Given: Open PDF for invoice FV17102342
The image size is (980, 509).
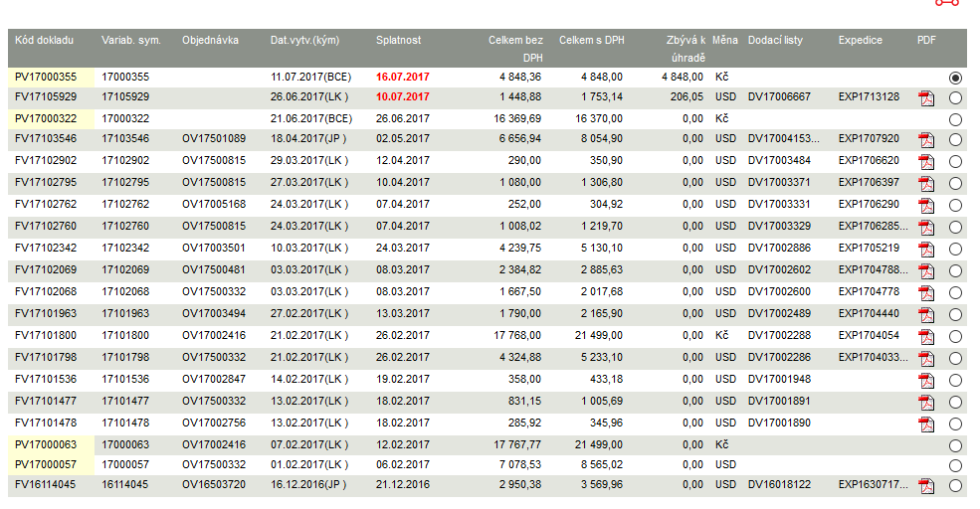Looking at the screenshot, I should [x=926, y=250].
